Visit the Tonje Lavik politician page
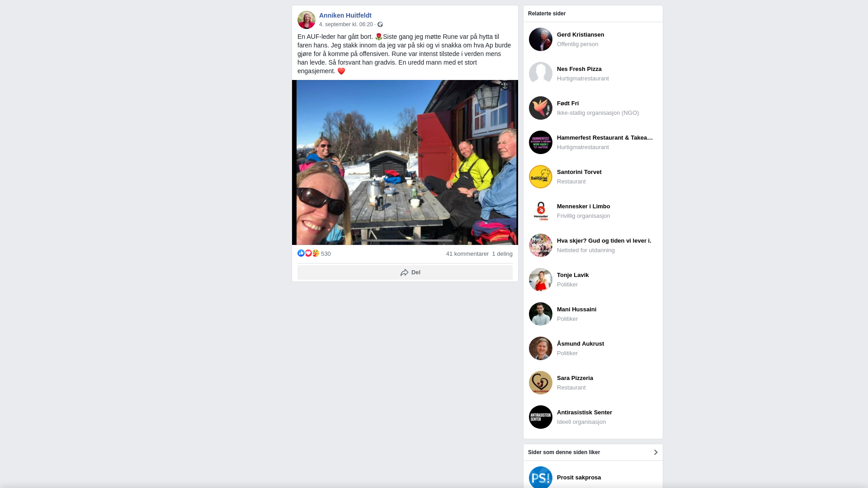This screenshot has height=488, width=868. pyautogui.click(x=572, y=275)
